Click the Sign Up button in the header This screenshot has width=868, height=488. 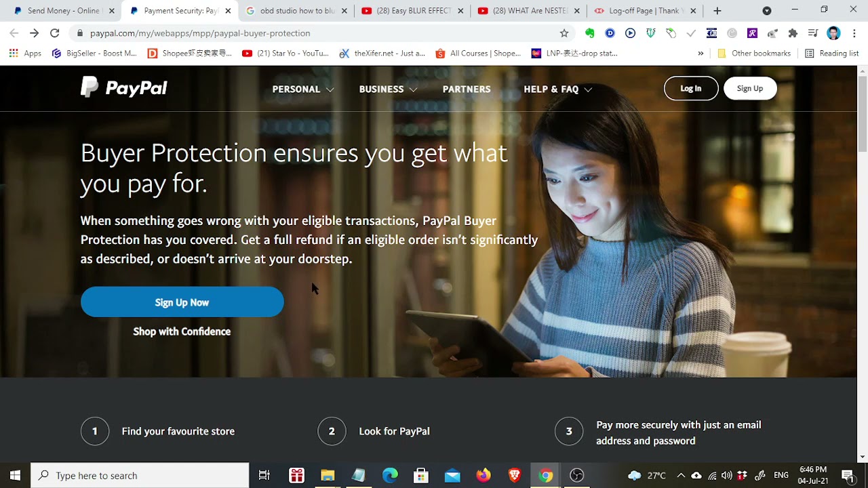coord(750,88)
